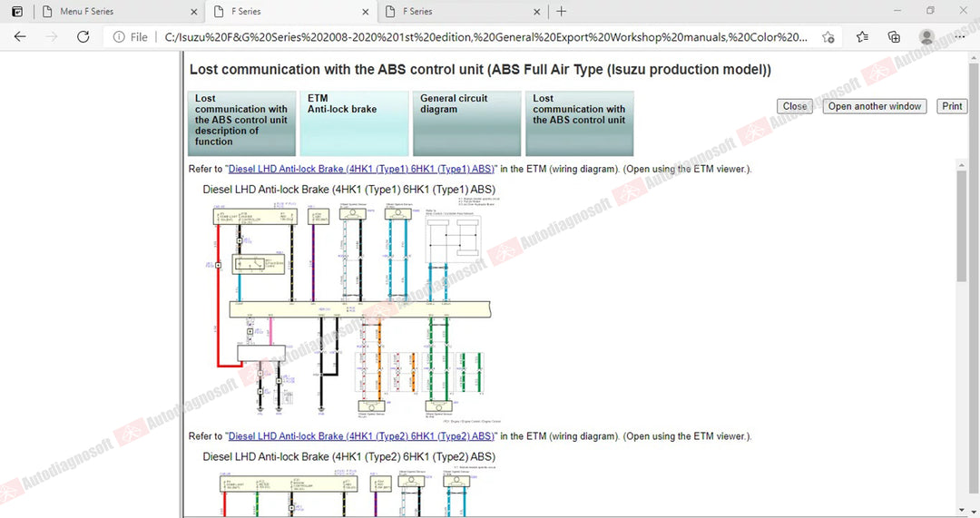Screen dimensions: 980x518
Task: Click the Type1 ABS wiring diagram image
Action: (353, 310)
